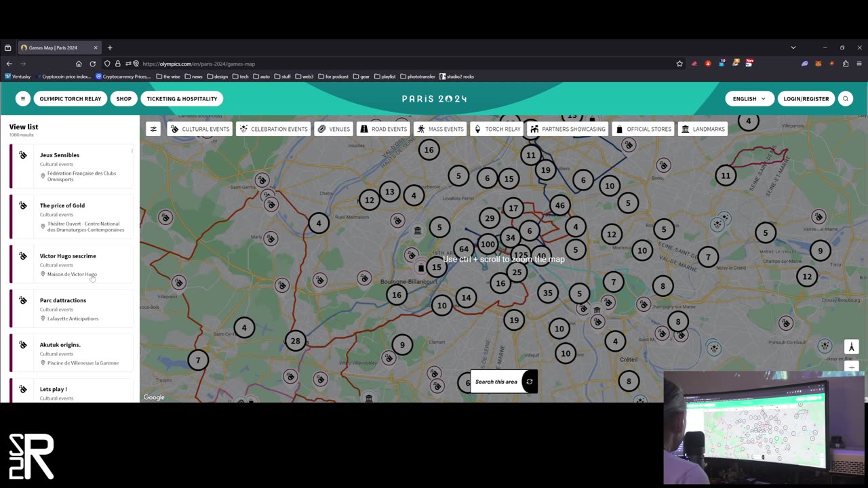The image size is (868, 488).
Task: Open the hamburger menu beside Olympic Torch Relay
Action: 22,99
